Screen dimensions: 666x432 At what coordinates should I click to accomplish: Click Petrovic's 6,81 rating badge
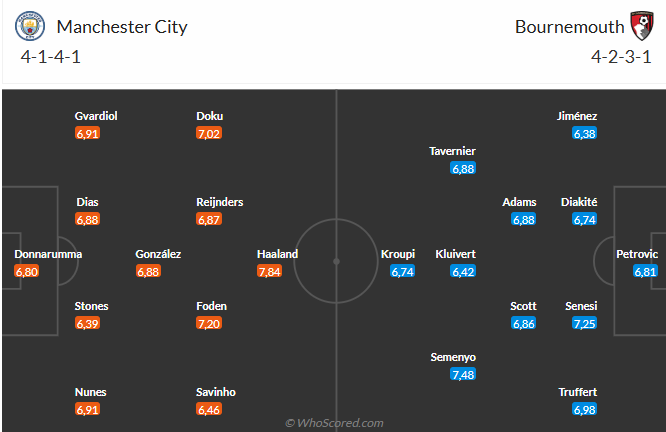click(645, 271)
